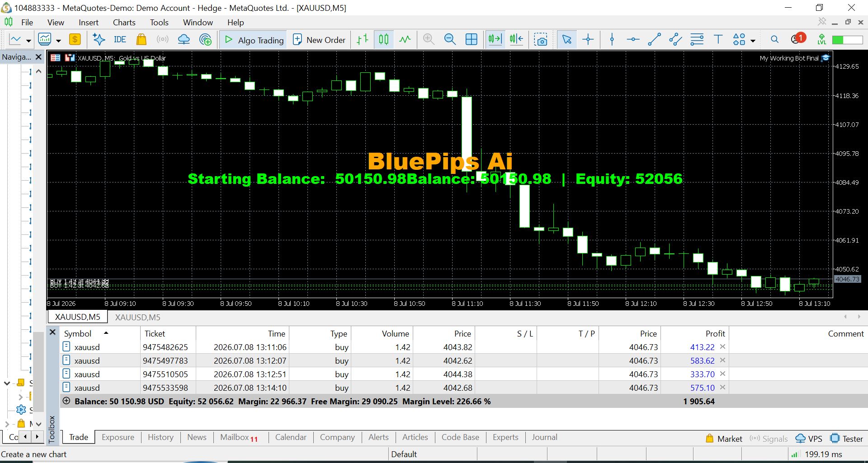Click the search magnifier icon
The width and height of the screenshot is (868, 463).
pos(774,40)
